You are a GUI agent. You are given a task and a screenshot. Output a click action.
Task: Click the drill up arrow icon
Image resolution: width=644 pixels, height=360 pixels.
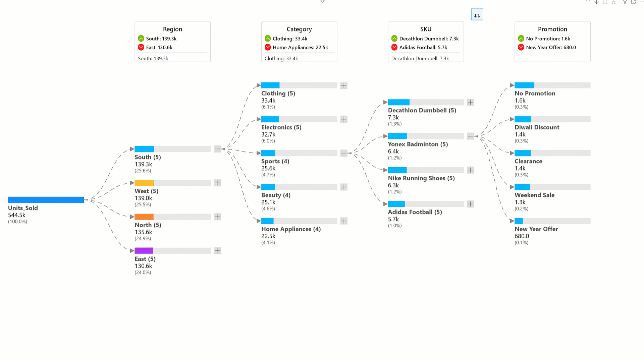(588, 2)
